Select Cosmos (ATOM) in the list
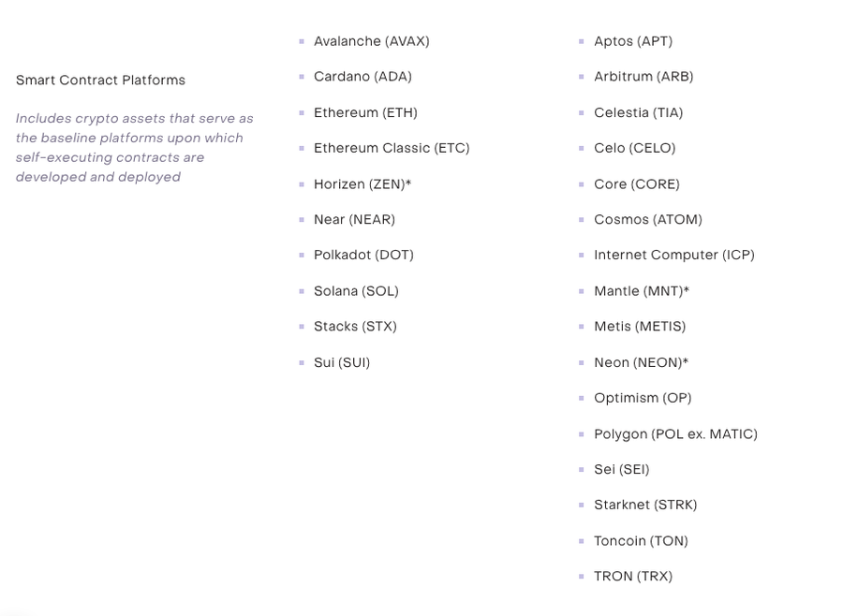Screen dimensions: 843x616 (x=647, y=220)
